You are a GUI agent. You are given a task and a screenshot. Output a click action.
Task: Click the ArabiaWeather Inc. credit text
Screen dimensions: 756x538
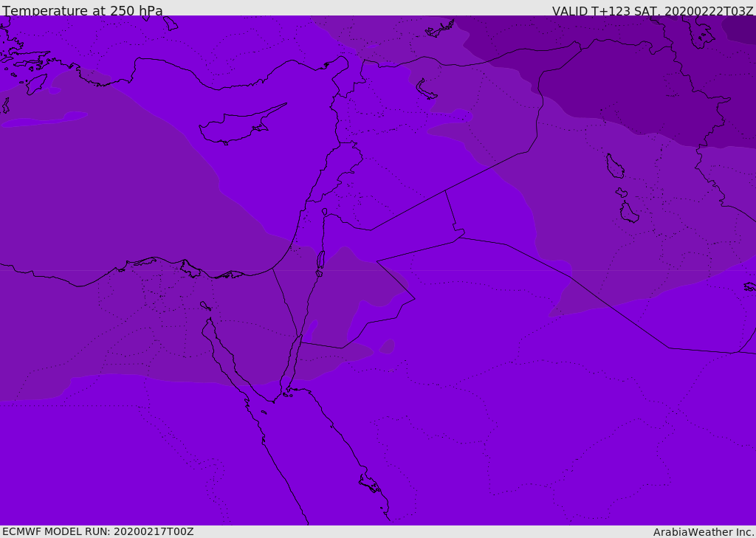click(x=704, y=531)
